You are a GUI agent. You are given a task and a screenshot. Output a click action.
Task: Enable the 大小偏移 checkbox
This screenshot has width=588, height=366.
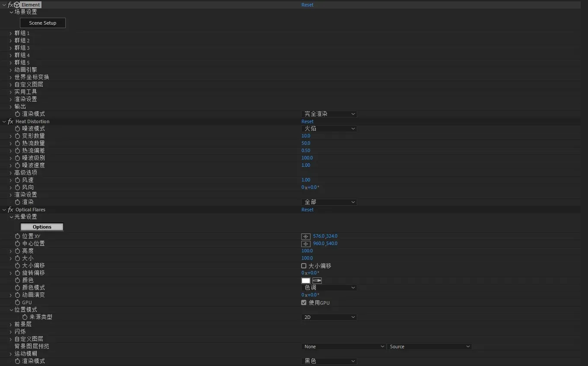[304, 266]
